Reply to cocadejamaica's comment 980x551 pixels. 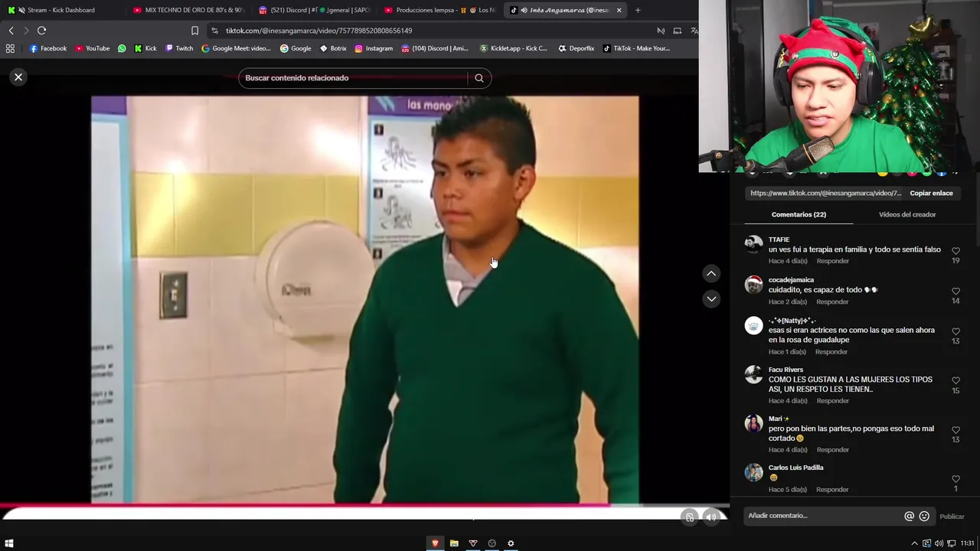click(x=832, y=302)
